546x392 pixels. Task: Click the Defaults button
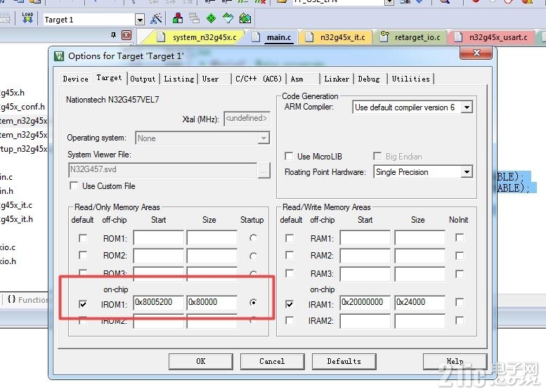(344, 361)
